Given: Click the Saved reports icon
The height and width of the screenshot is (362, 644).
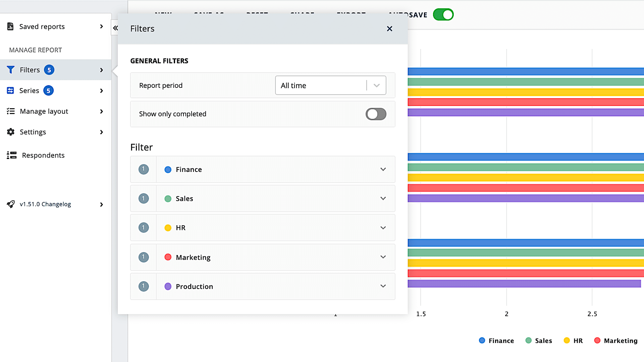Looking at the screenshot, I should point(11,26).
